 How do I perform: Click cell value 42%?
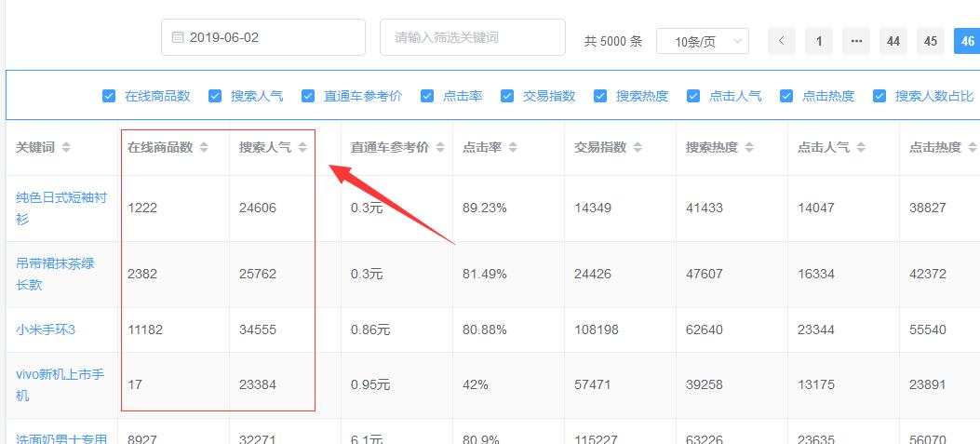pos(476,384)
